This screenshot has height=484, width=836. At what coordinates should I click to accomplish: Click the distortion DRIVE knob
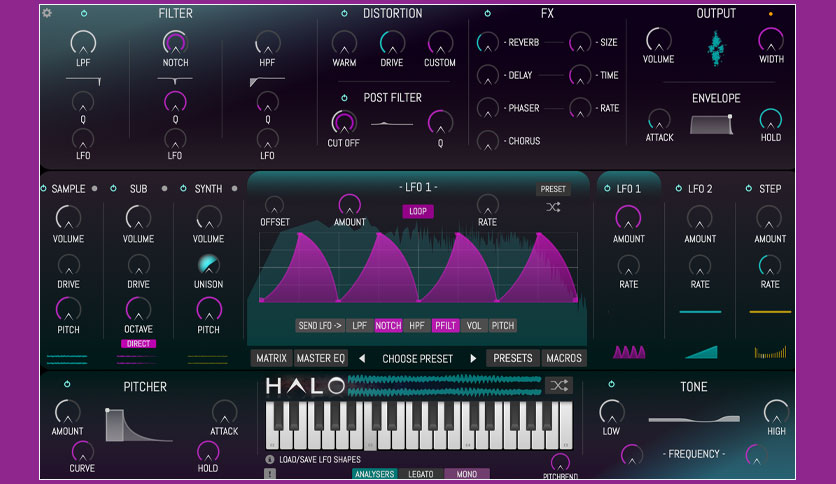coord(392,43)
